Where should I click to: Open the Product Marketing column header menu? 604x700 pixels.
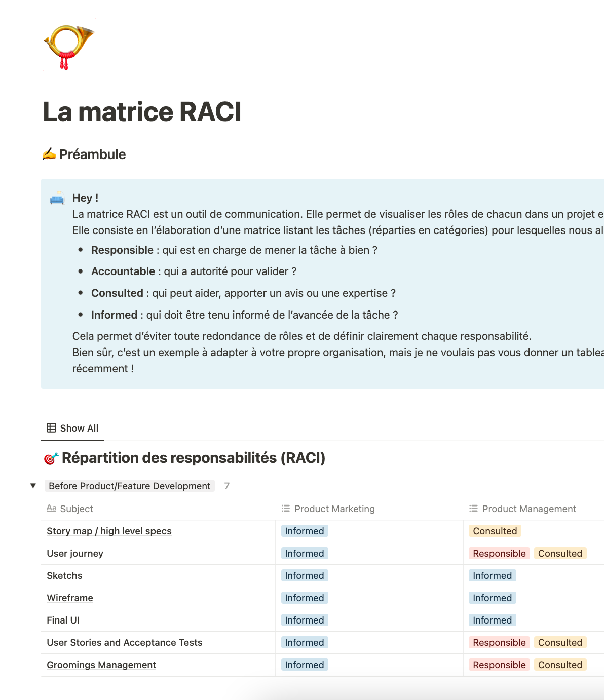334,509
